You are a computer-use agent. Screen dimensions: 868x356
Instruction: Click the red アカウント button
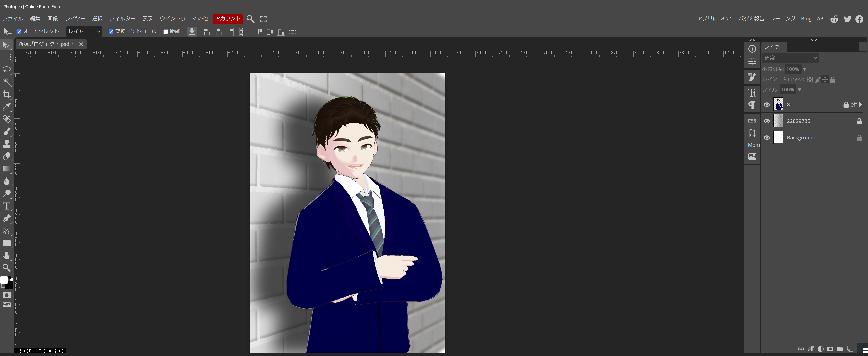point(228,19)
